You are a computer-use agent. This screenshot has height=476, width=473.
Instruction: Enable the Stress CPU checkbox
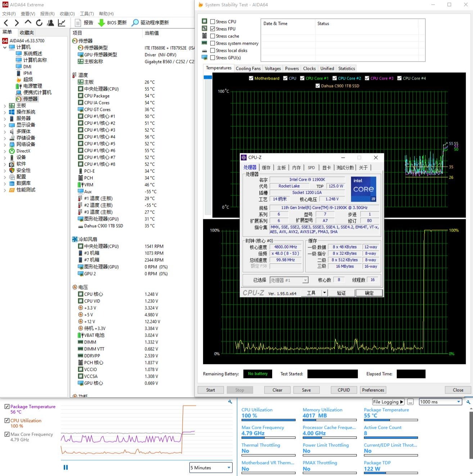213,22
